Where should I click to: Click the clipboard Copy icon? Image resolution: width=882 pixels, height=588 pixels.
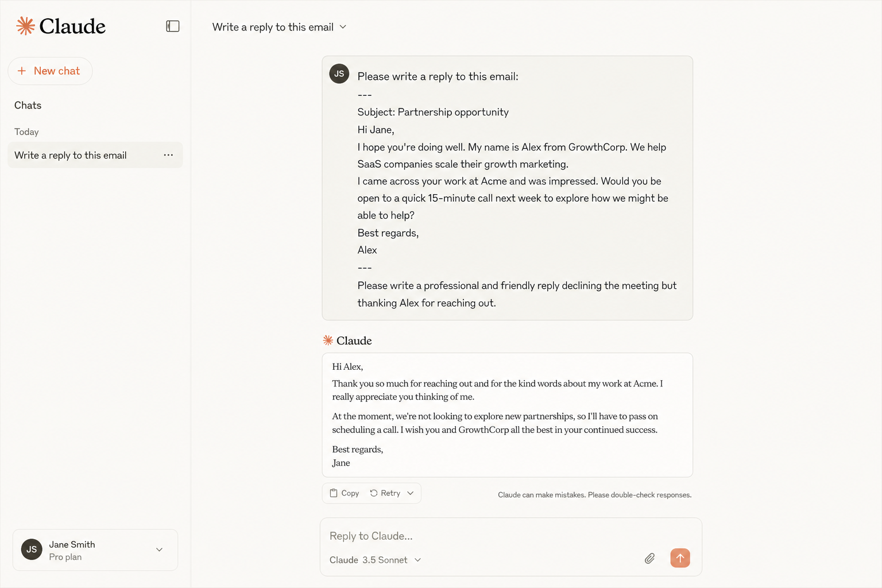pyautogui.click(x=334, y=493)
